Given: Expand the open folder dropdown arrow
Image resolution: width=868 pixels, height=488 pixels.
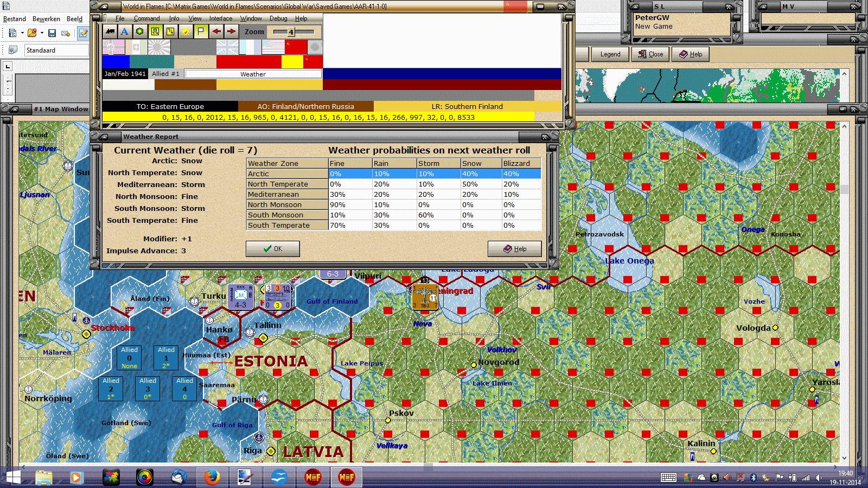Looking at the screenshot, I should (x=42, y=33).
